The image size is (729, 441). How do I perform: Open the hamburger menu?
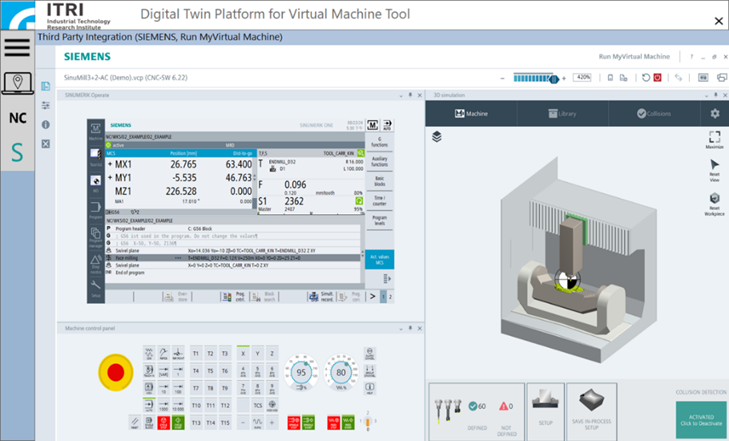17,47
